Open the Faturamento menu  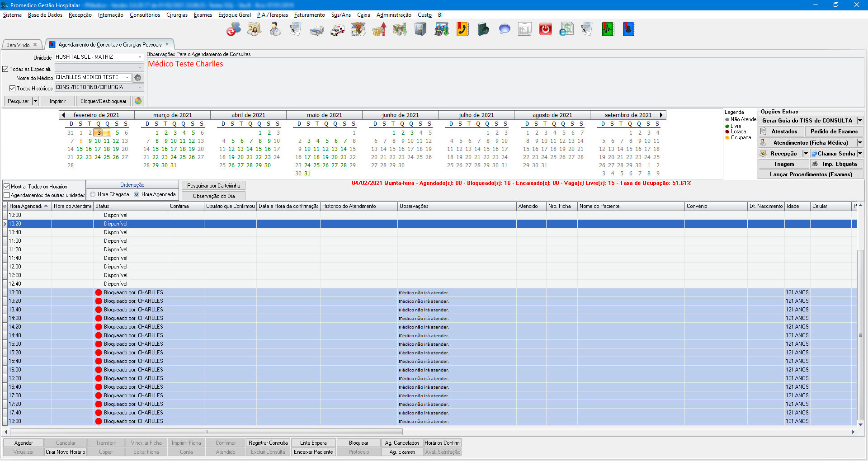309,15
